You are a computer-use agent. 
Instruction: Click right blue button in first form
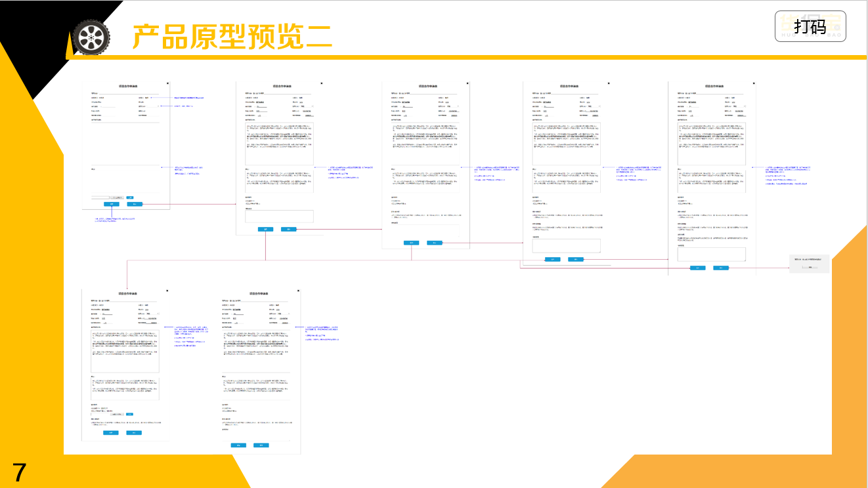[135, 204]
